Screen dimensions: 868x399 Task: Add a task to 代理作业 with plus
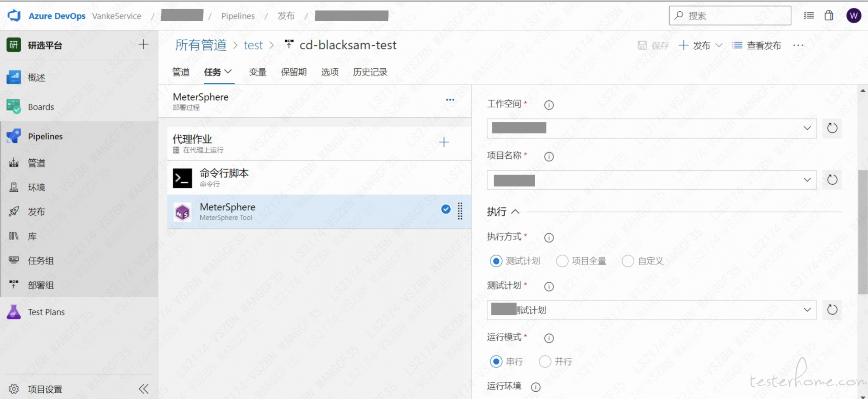pos(444,142)
